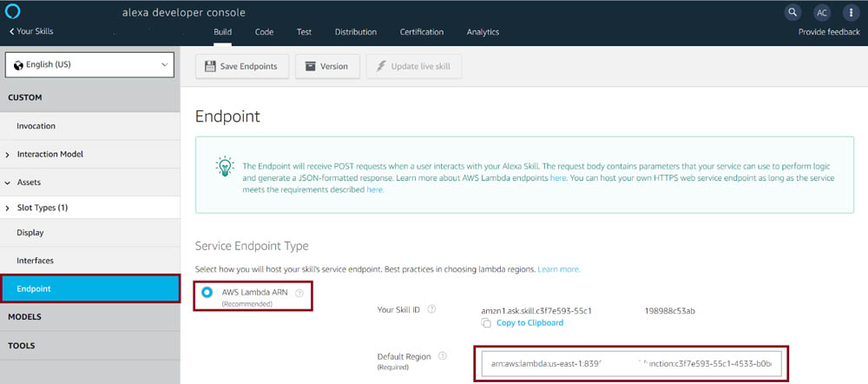Go back to Your Skills

[x=31, y=31]
